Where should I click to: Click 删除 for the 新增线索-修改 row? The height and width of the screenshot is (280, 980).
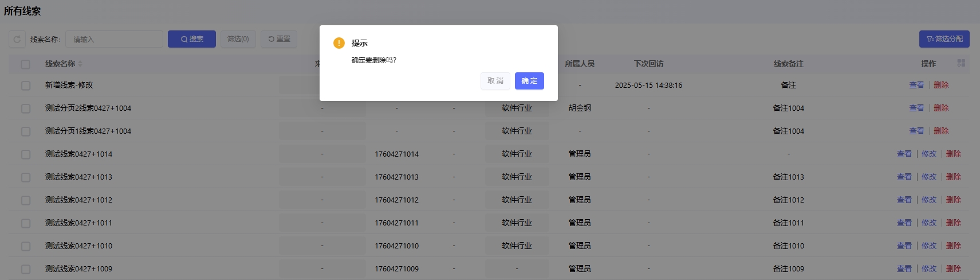coord(941,85)
